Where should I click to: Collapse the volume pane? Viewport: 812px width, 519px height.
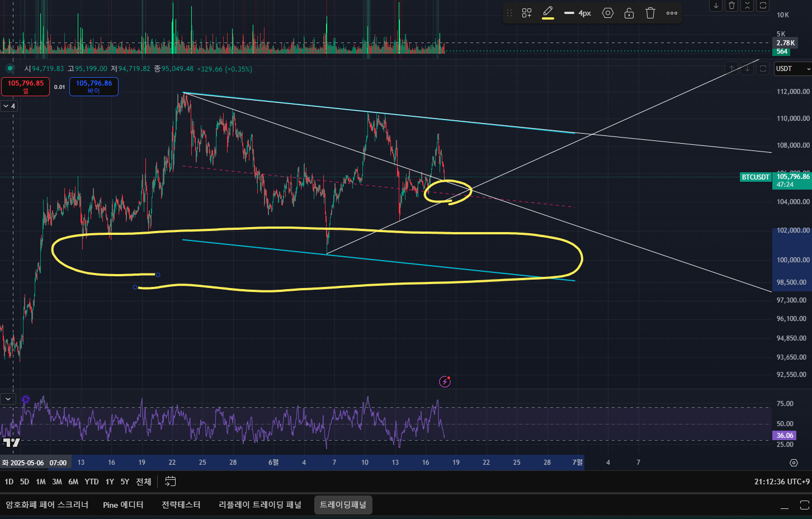click(747, 6)
